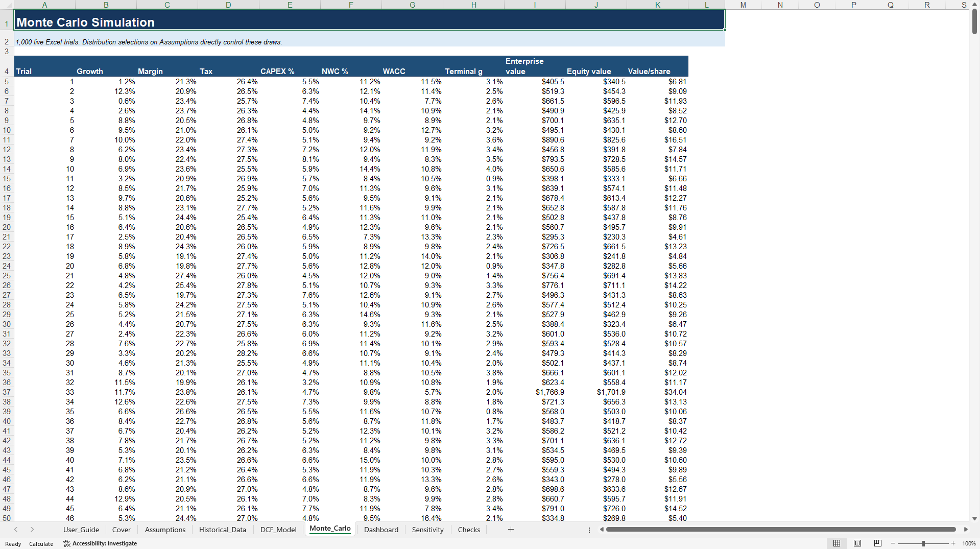
Task: Select the Enterprise value header cell
Action: click(x=535, y=66)
